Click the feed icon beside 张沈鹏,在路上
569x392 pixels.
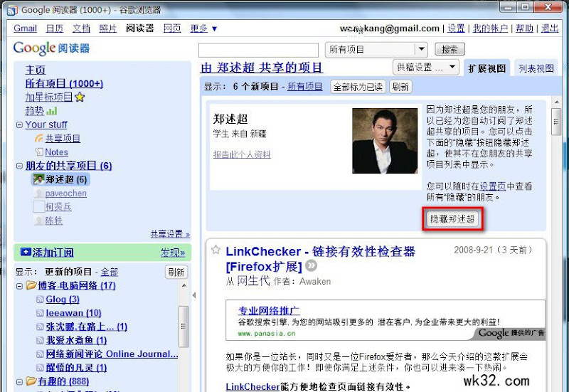pyautogui.click(x=40, y=327)
